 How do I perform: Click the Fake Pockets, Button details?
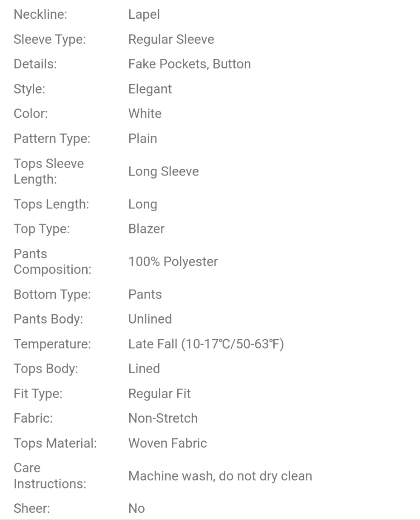[189, 64]
